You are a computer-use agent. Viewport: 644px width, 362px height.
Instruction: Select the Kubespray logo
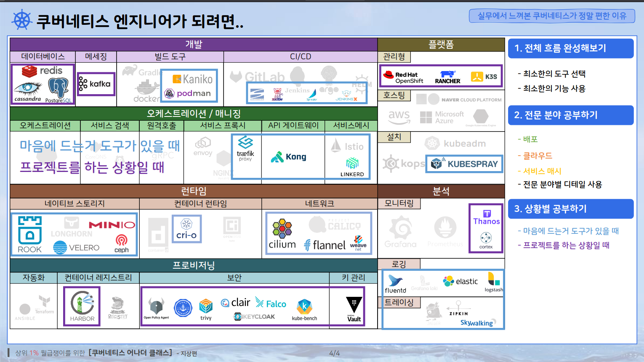pyautogui.click(x=465, y=164)
